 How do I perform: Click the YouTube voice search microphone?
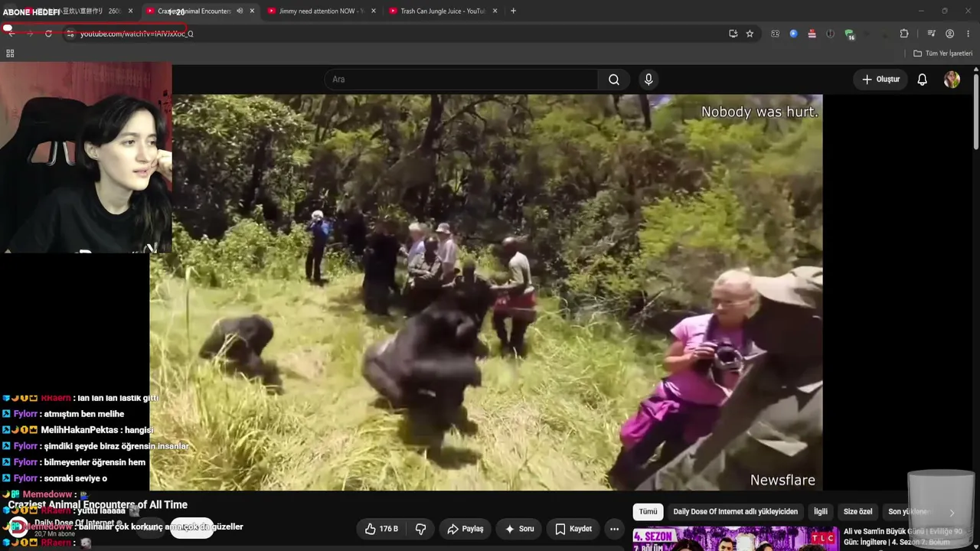point(648,80)
